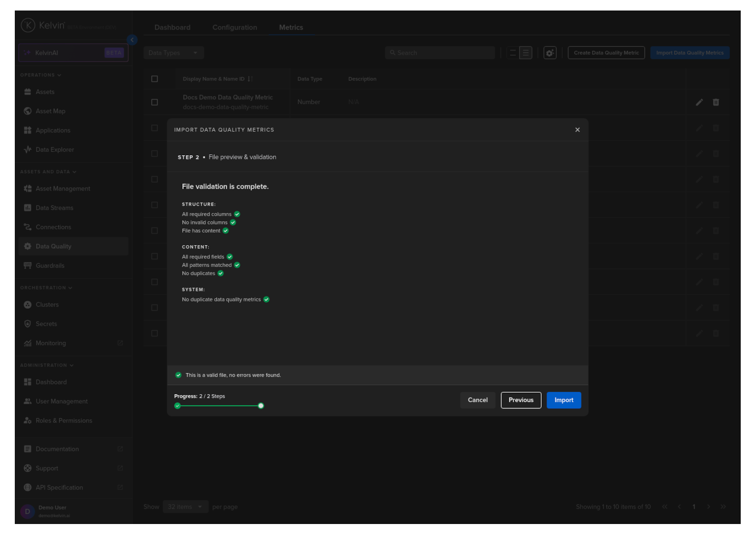Open the Assets sidebar icon
Viewport: 756px width, 535px height.
click(x=28, y=92)
